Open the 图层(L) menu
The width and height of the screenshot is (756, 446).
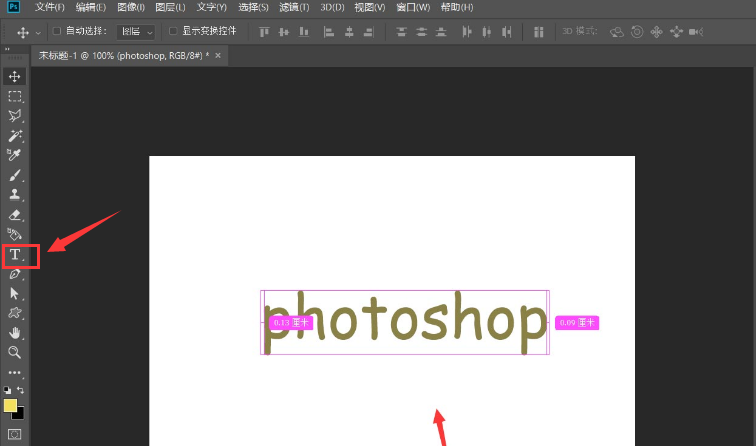pos(170,7)
